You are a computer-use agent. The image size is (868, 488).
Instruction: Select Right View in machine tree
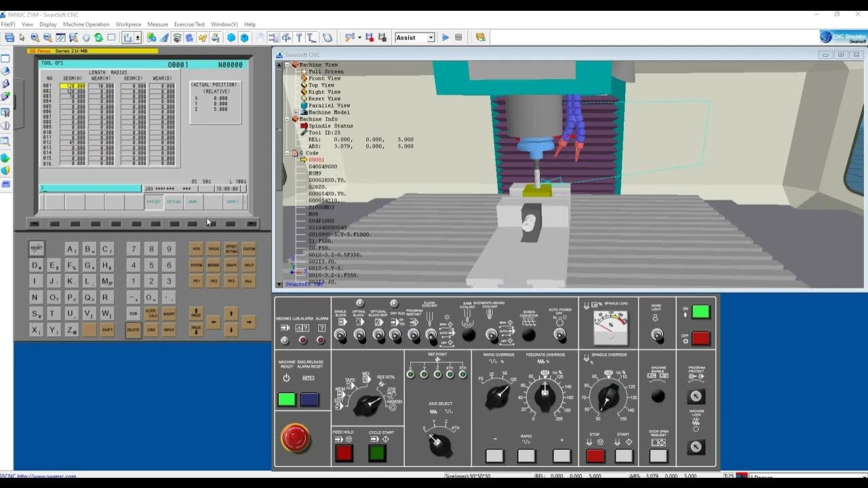324,92
